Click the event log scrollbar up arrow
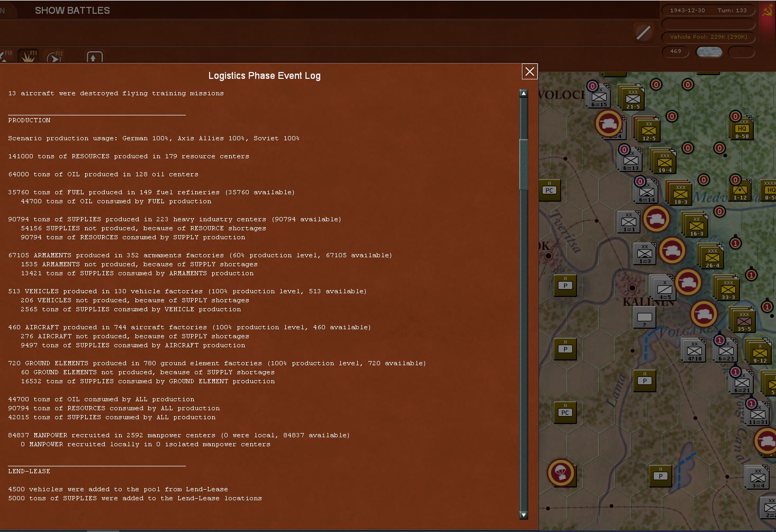776x532 pixels. pos(524,94)
